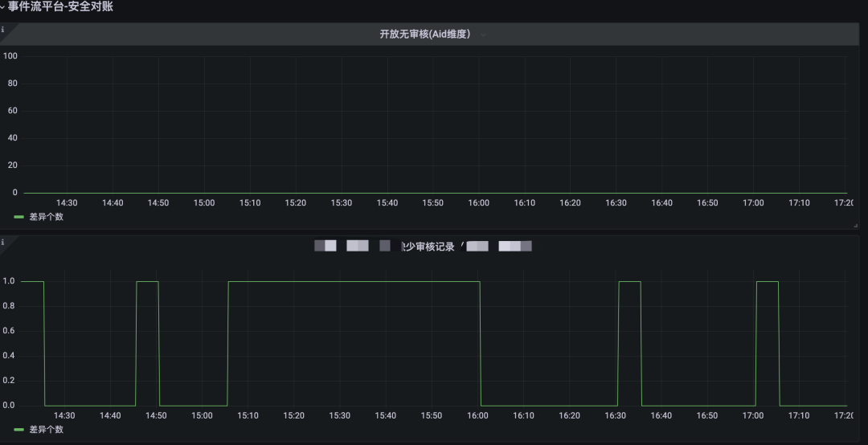Click y-axis value 0.4 in bottom panel

[x=9, y=355]
